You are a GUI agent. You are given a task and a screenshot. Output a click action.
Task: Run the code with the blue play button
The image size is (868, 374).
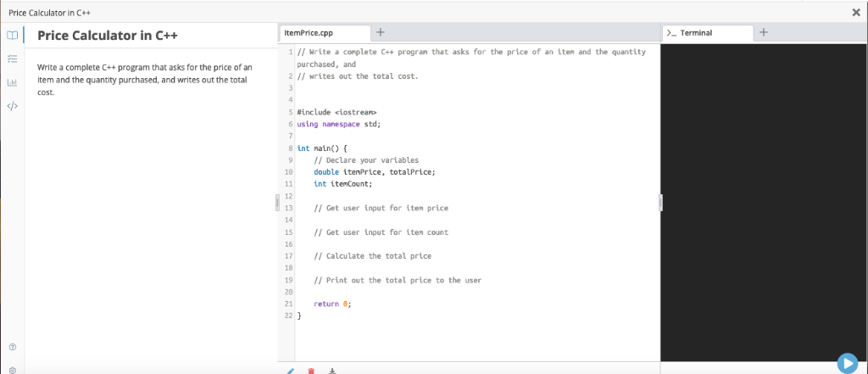tap(847, 363)
